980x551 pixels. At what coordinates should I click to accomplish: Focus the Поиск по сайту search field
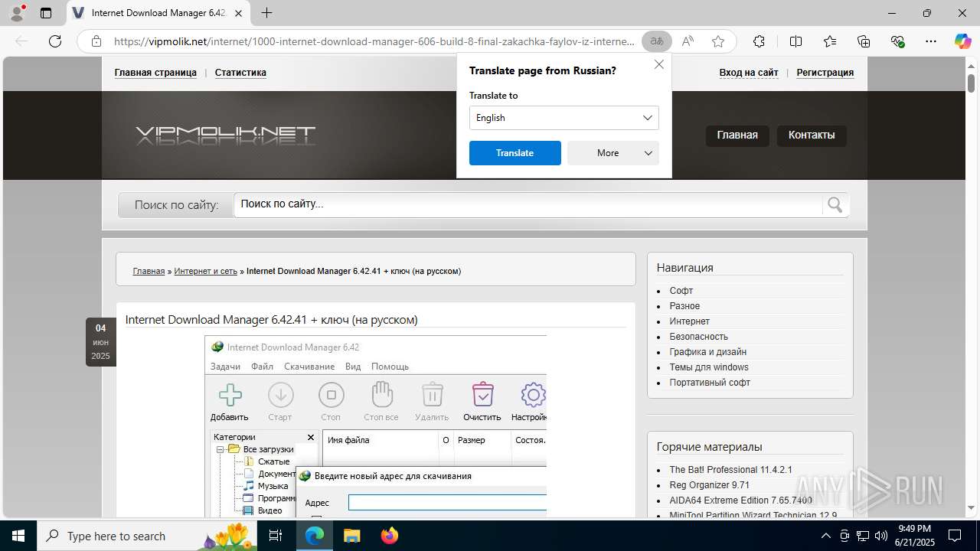528,204
